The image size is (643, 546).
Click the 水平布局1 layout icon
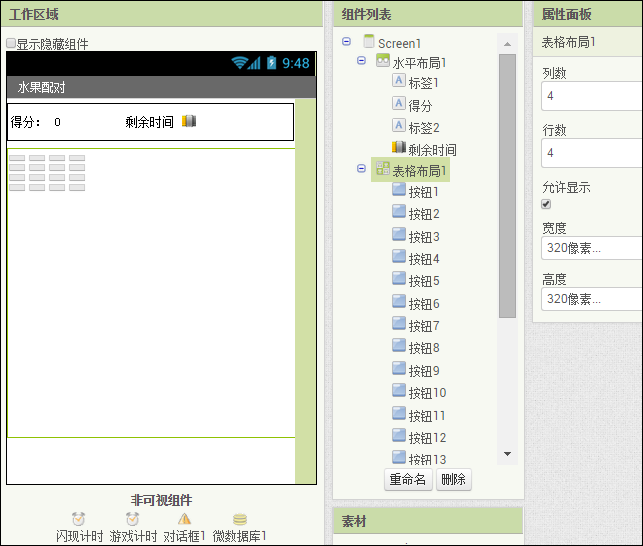(x=383, y=61)
